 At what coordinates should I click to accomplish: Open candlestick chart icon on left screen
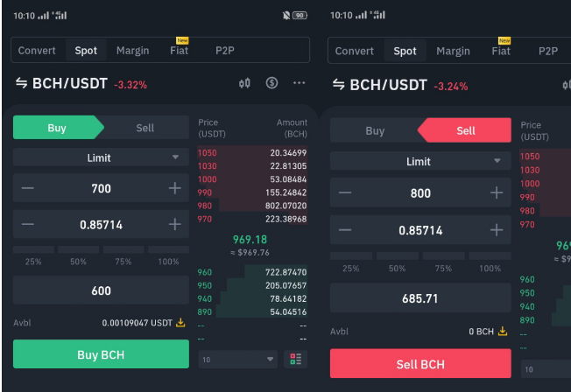click(x=244, y=83)
